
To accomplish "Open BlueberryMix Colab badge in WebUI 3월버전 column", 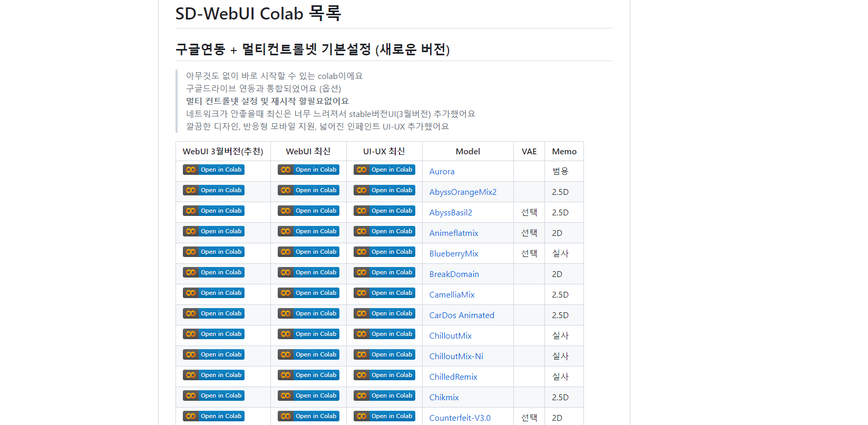I will pyautogui.click(x=213, y=252).
